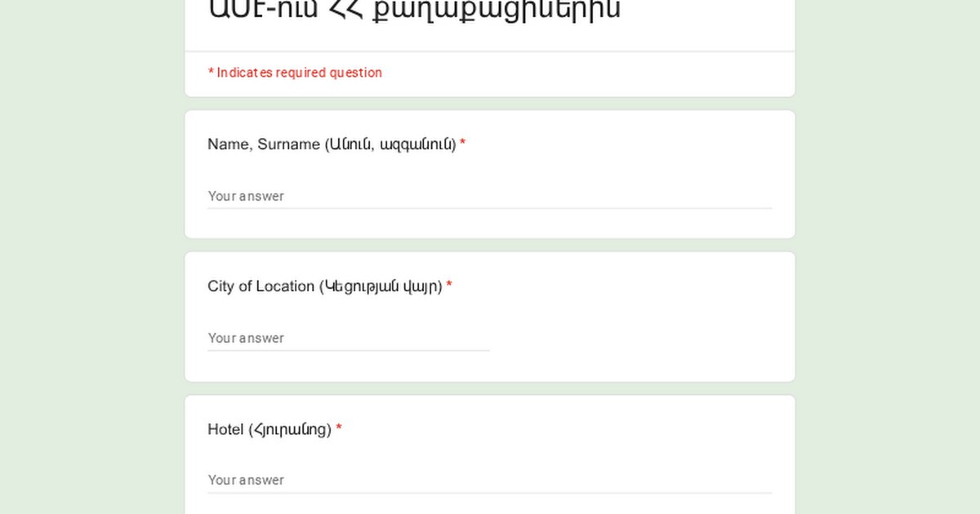Click the red asterisk beside Name, Surname
This screenshot has height=514, width=980.
462,144
